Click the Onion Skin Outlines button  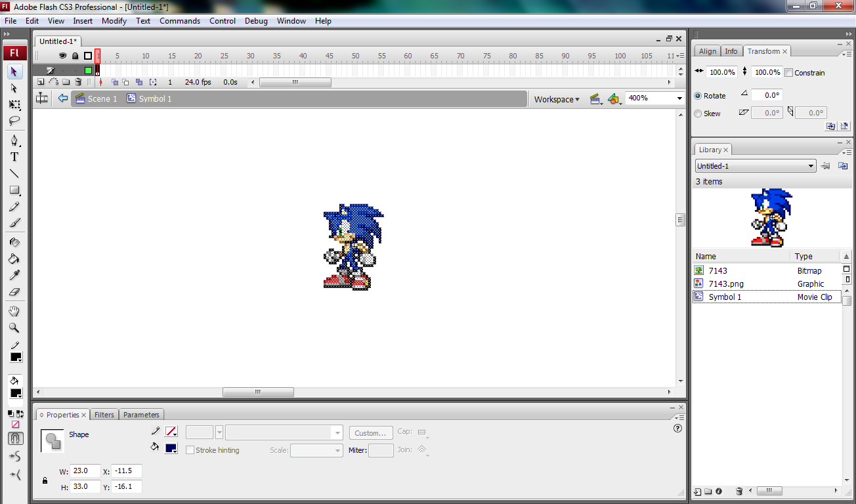coord(126,82)
